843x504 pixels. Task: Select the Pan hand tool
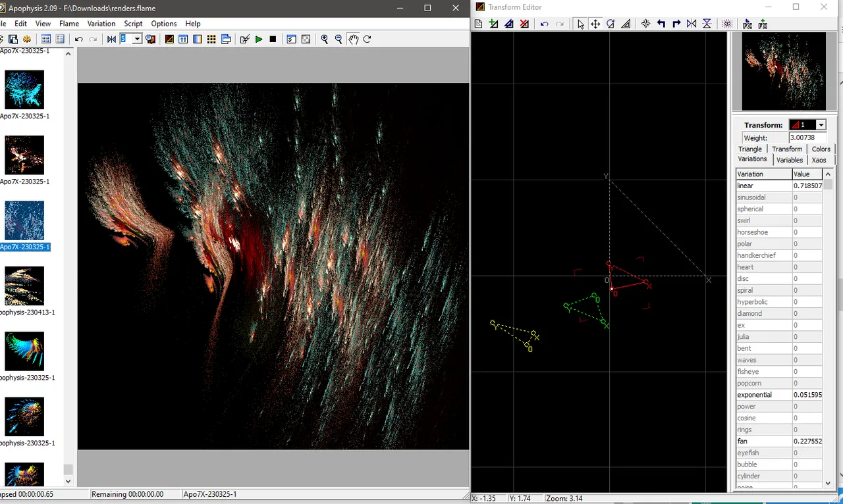353,39
